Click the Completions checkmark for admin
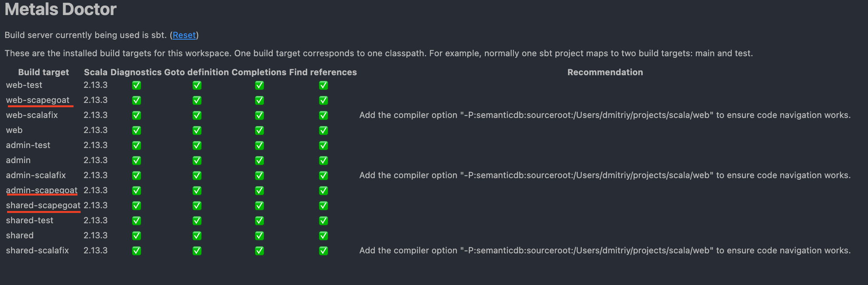The height and width of the screenshot is (285, 868). click(x=259, y=160)
